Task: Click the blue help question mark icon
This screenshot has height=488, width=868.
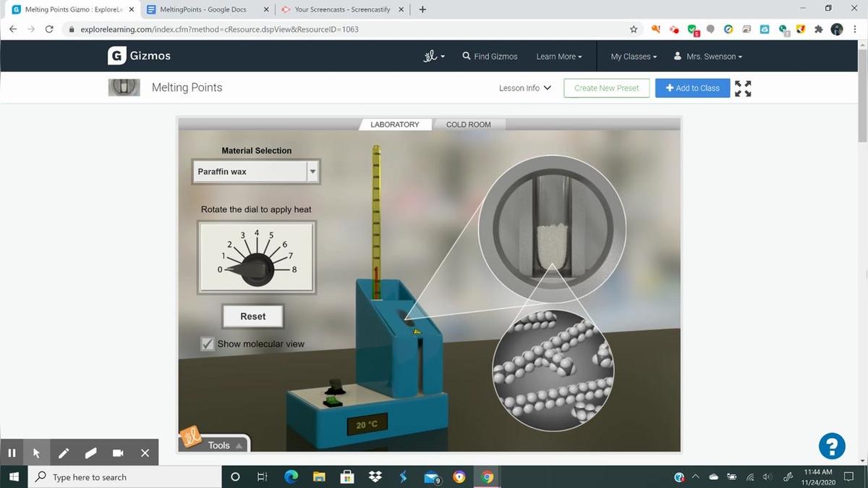Action: point(832,445)
